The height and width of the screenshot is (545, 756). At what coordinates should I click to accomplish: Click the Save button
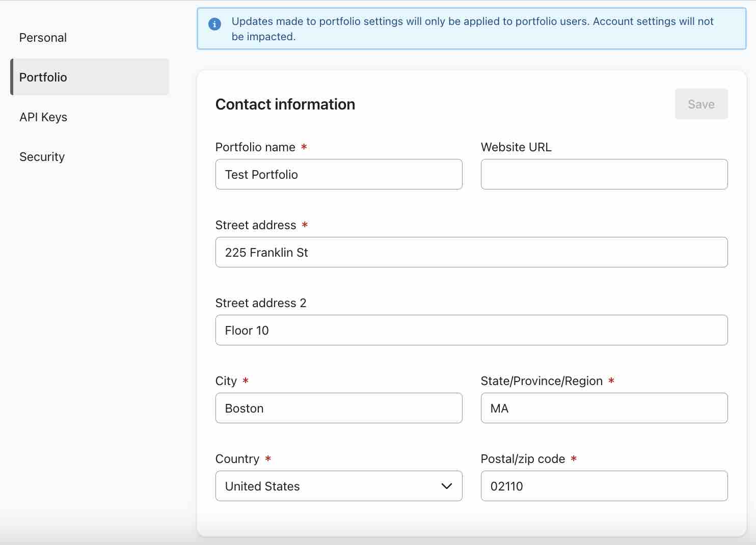click(x=701, y=104)
